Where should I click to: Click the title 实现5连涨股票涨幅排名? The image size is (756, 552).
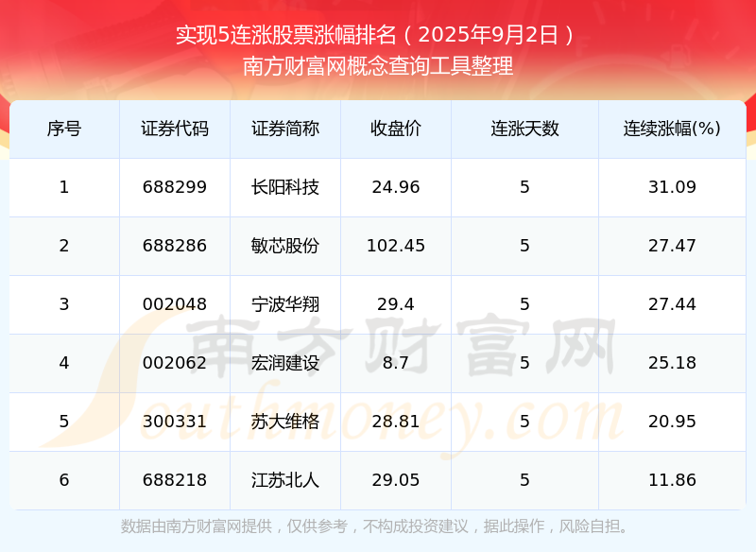(286, 35)
